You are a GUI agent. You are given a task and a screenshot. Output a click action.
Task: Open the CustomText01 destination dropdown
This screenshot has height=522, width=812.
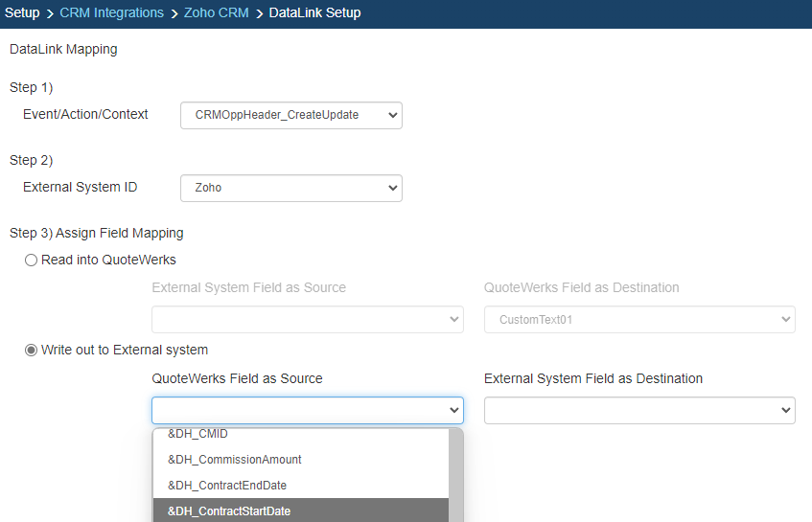pos(639,320)
